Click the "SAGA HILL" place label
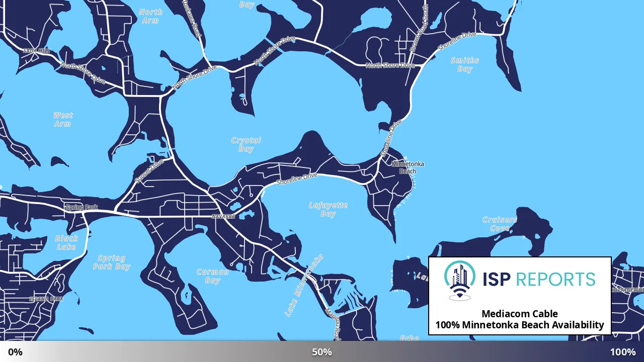Screen dimensions: 644x362 click(x=37, y=51)
